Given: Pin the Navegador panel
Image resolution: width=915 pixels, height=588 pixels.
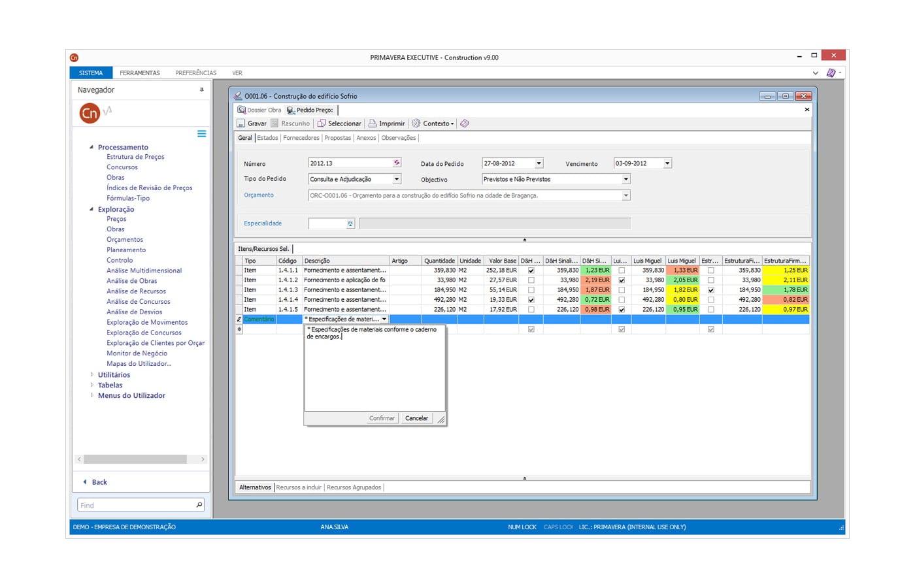Looking at the screenshot, I should pyautogui.click(x=201, y=90).
